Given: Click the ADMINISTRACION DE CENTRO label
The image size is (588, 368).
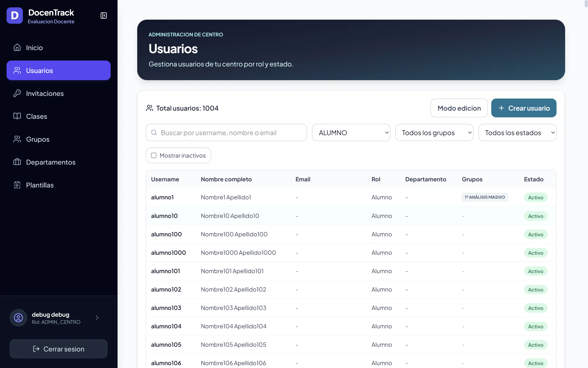Looking at the screenshot, I should coord(186,35).
